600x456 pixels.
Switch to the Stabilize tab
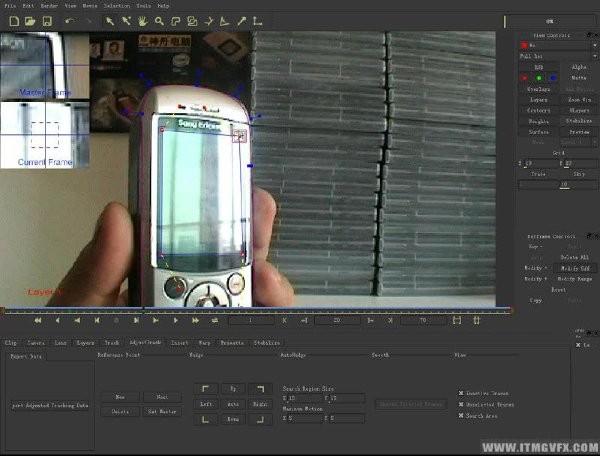(x=267, y=343)
